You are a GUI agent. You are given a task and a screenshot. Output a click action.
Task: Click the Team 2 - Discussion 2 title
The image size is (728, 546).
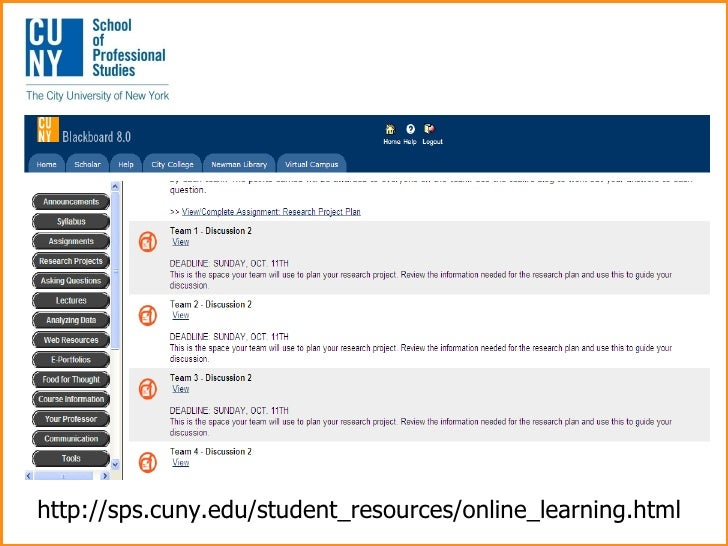click(x=211, y=305)
